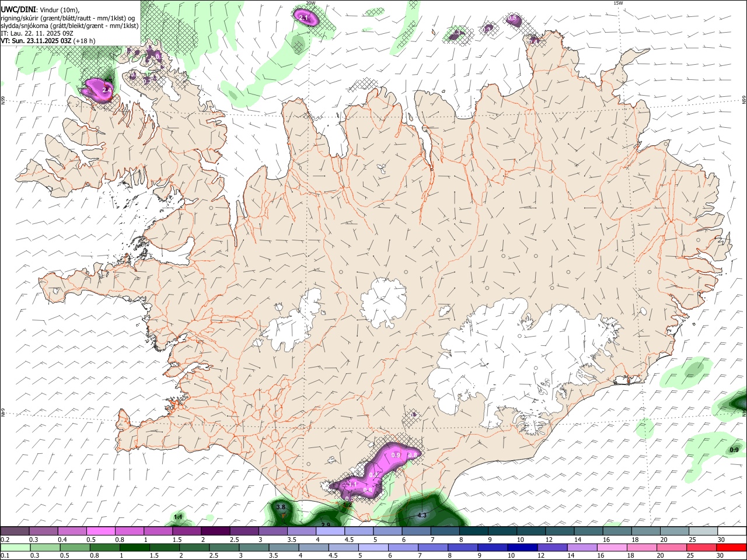Select the dark green 1 rain legend swatch
This screenshot has height=560, width=747.
pyautogui.click(x=134, y=547)
